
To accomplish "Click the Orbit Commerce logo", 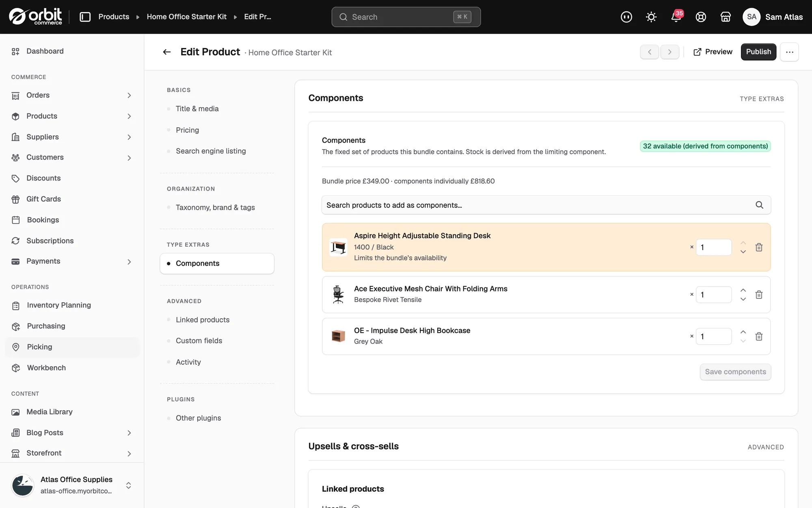I will [x=36, y=17].
